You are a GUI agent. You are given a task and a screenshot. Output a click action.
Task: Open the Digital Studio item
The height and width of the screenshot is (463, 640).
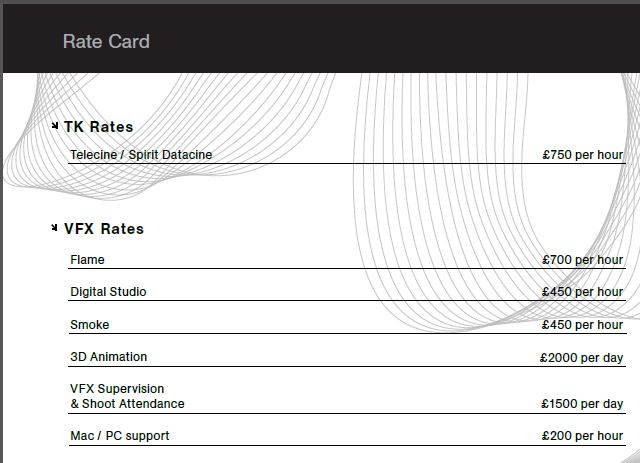pos(108,292)
